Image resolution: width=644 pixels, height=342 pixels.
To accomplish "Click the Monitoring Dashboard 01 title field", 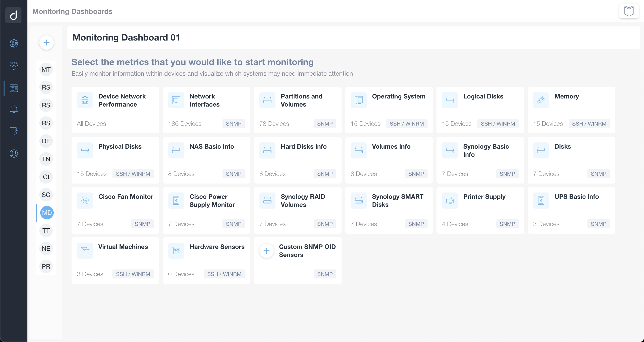I will click(x=354, y=38).
